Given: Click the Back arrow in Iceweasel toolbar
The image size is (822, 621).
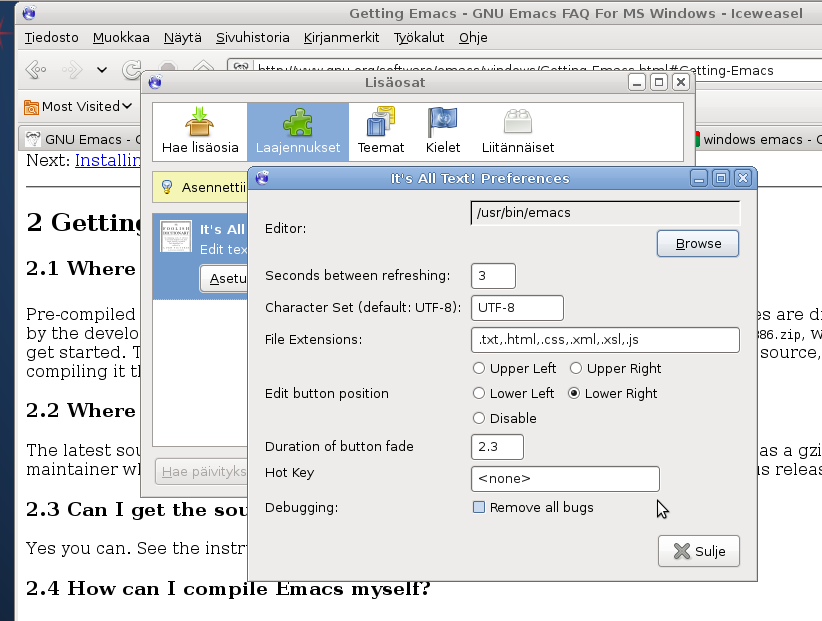Looking at the screenshot, I should [x=36, y=69].
